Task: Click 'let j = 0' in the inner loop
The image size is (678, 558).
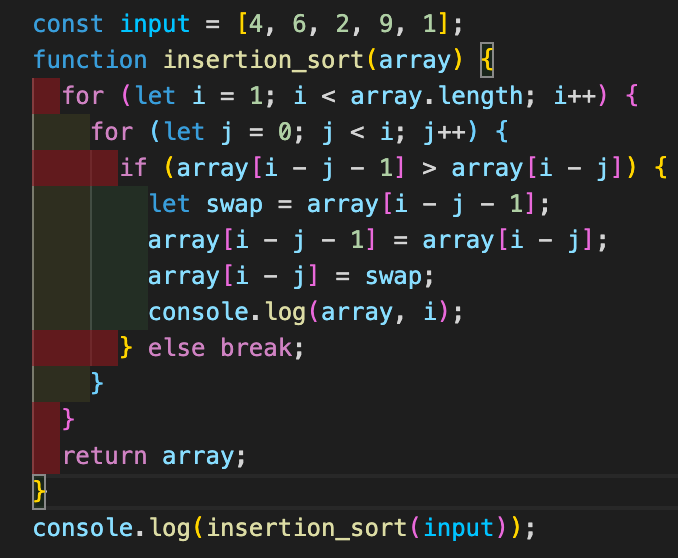Action: [227, 131]
